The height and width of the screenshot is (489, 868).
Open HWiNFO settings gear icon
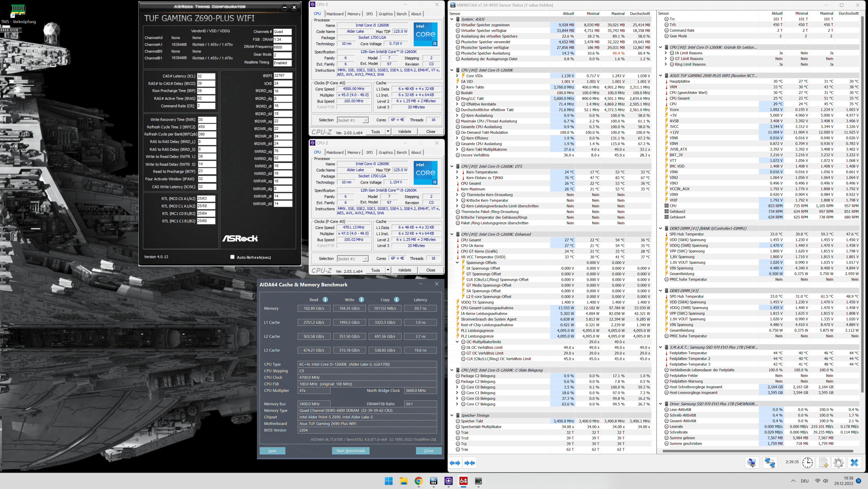[x=838, y=462]
